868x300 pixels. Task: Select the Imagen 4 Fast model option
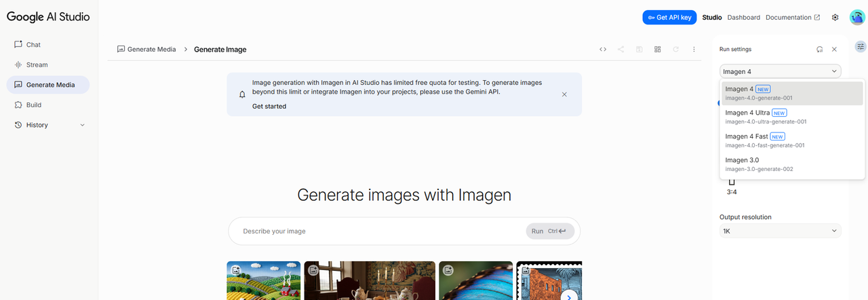click(x=792, y=140)
